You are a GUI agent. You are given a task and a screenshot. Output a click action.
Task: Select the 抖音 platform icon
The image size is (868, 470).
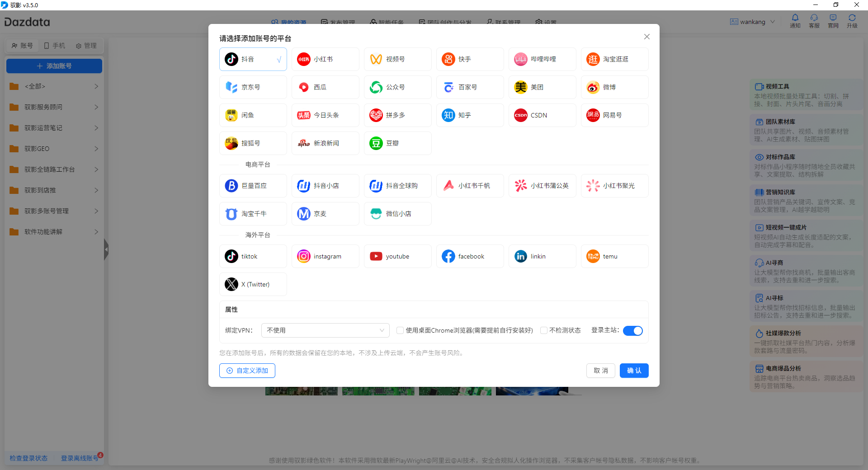click(x=231, y=59)
